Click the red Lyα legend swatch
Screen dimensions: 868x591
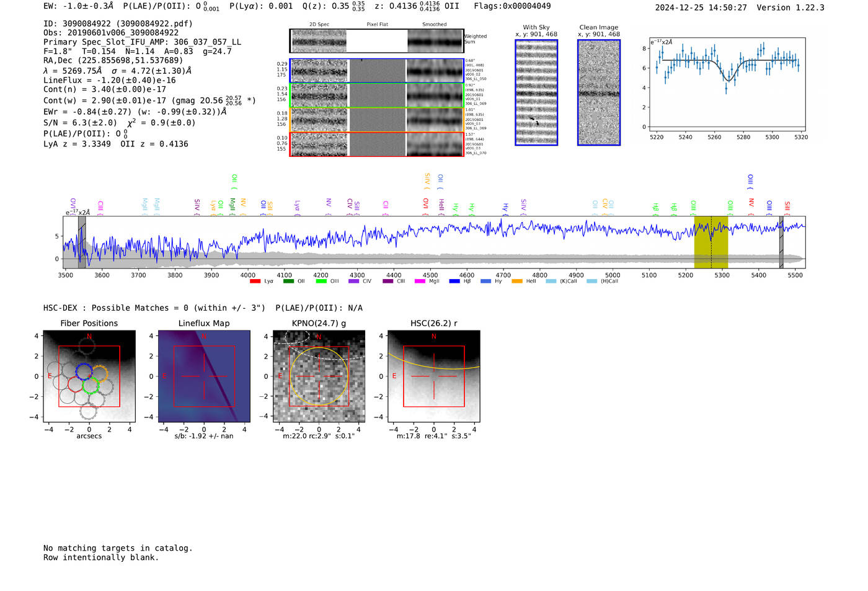(255, 282)
